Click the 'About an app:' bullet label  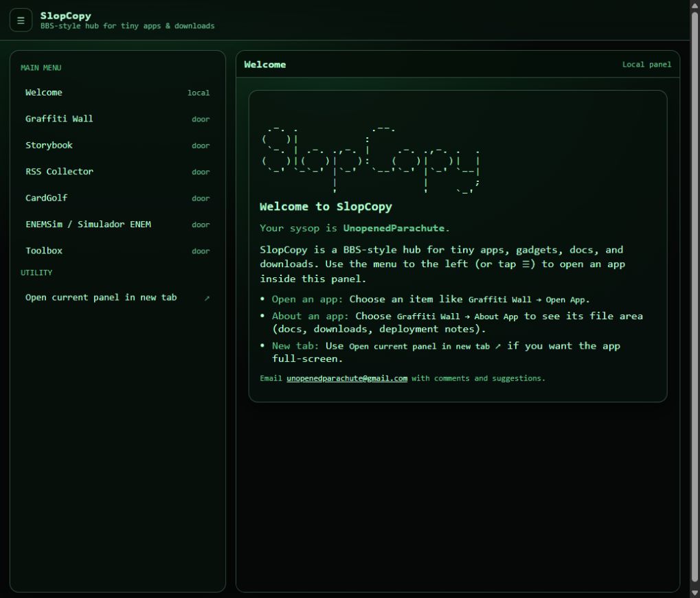311,316
